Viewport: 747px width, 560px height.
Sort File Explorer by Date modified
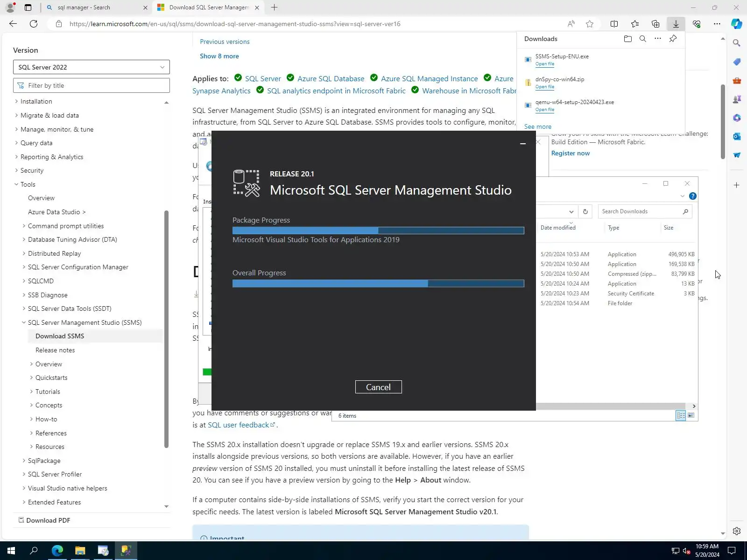558,228
